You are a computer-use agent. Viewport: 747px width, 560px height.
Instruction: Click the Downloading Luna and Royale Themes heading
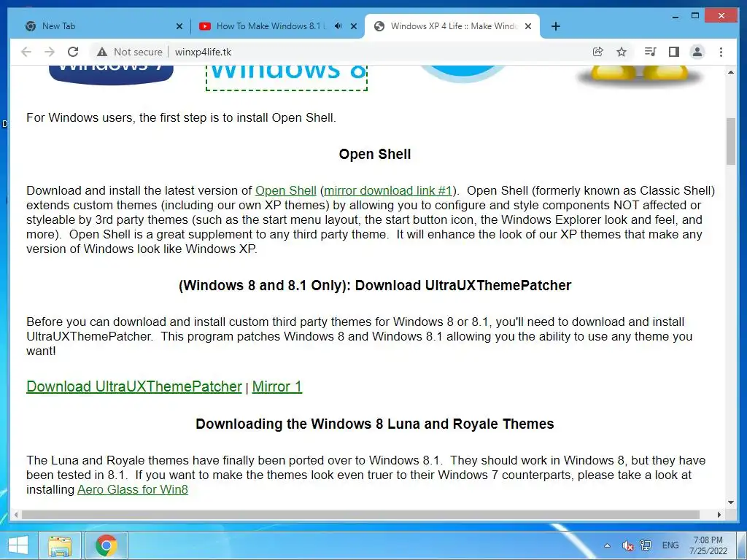coord(375,424)
